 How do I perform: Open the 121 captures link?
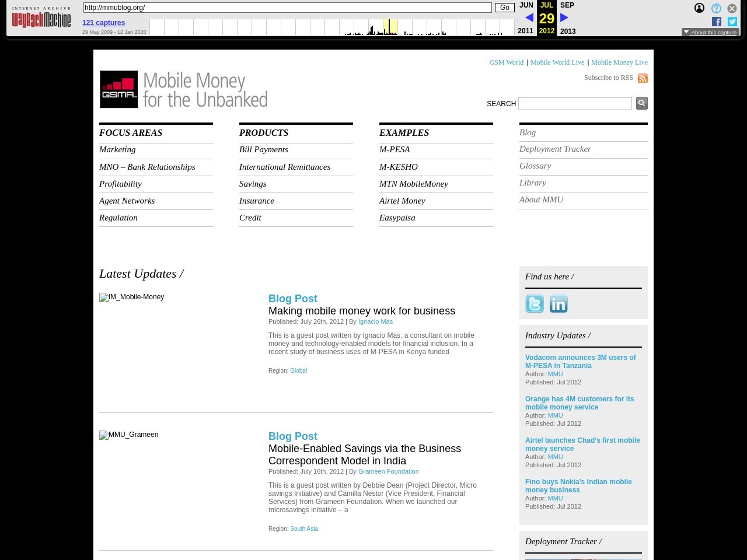point(103,23)
